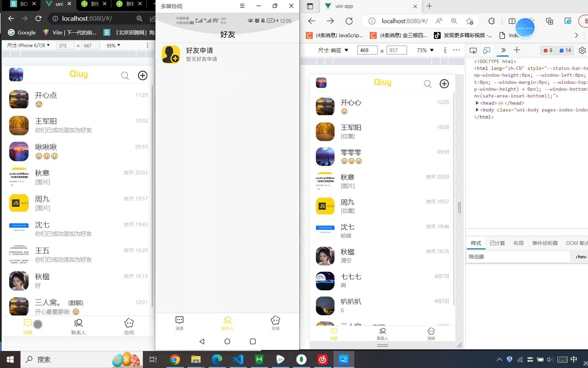
Task: Reload the page in Chrome window
Action: (x=38, y=18)
